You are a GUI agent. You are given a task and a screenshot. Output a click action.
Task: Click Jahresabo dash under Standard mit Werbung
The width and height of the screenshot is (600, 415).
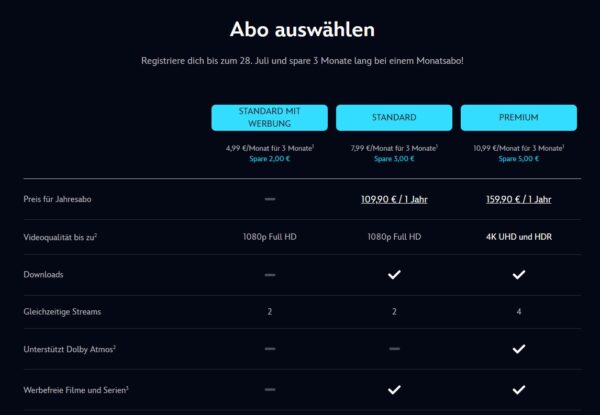click(270, 199)
